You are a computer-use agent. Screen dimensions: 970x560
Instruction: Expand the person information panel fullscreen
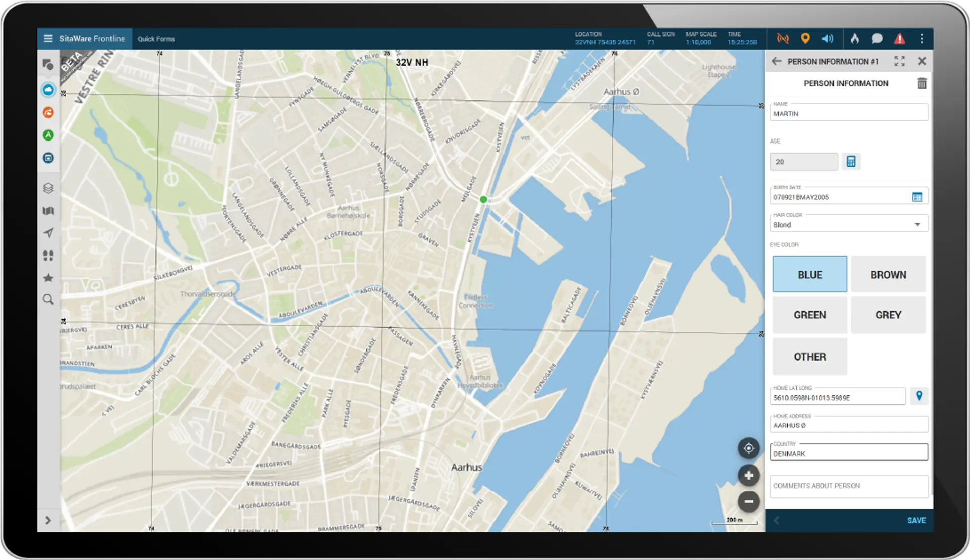(x=899, y=61)
